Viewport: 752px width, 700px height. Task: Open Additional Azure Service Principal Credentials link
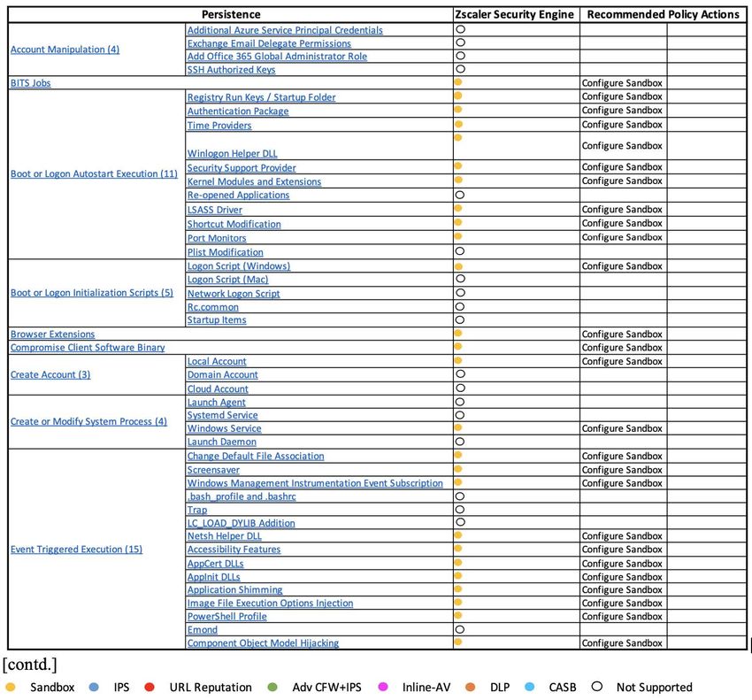[x=285, y=30]
